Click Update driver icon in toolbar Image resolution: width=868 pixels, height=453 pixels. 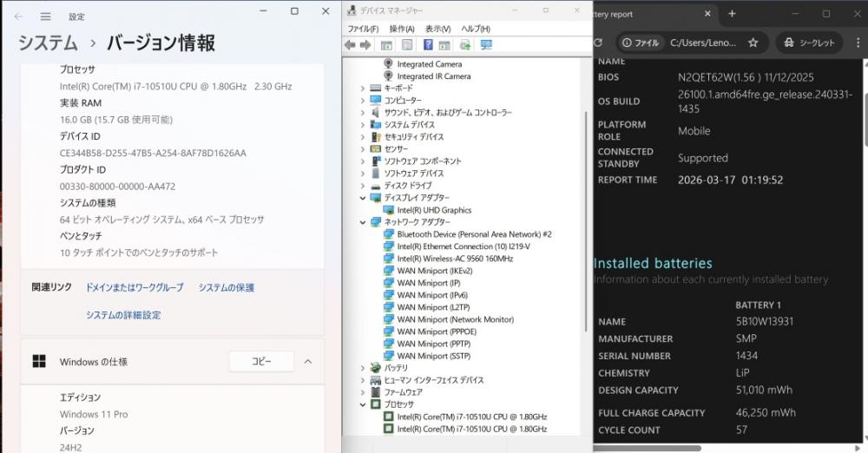(465, 45)
